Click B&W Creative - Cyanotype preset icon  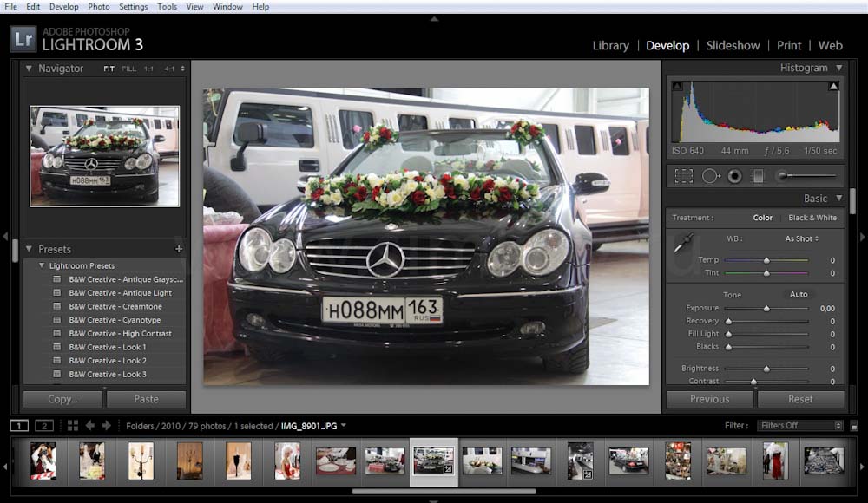[x=56, y=320]
